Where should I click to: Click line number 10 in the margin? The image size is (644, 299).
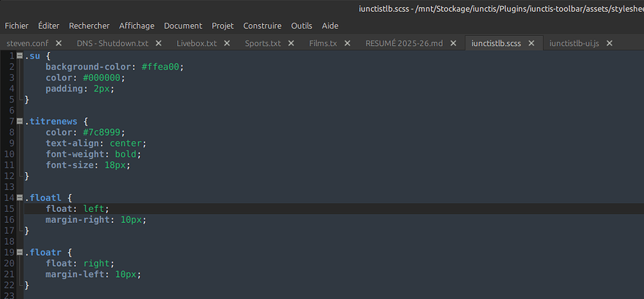[10, 154]
